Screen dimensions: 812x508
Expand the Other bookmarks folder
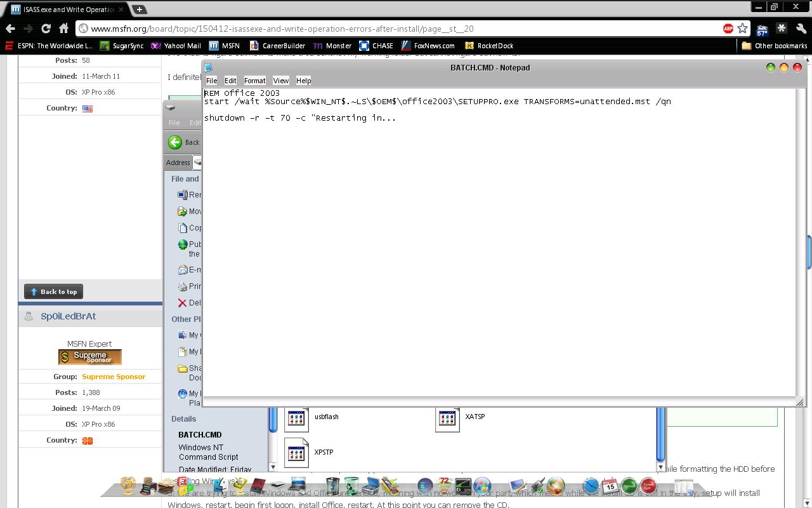click(x=774, y=46)
